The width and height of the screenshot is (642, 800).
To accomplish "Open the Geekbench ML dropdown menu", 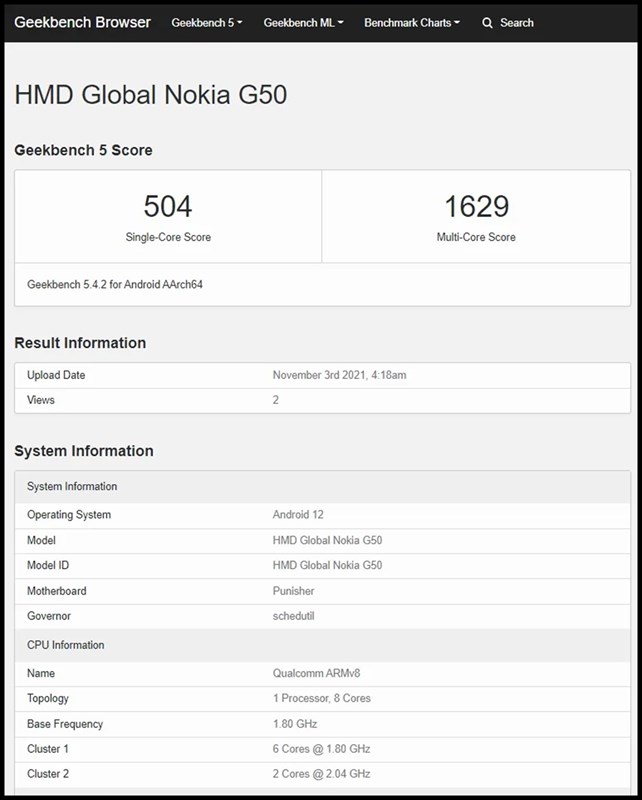I will tap(301, 22).
